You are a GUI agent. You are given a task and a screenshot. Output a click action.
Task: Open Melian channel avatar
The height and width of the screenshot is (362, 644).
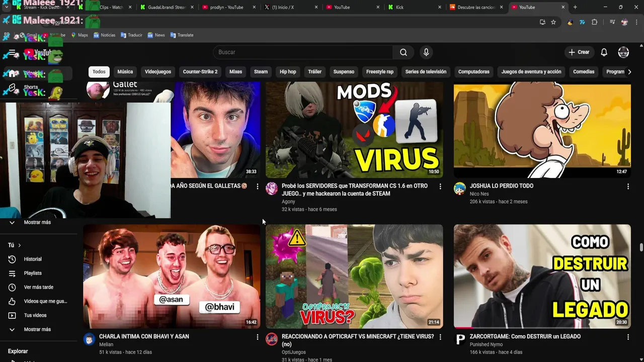pyautogui.click(x=89, y=339)
